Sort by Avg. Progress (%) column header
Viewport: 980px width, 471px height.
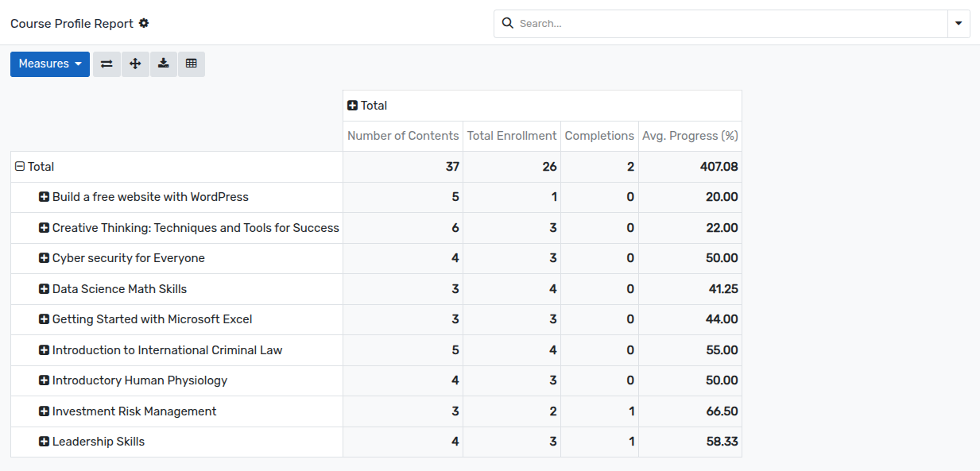point(690,136)
